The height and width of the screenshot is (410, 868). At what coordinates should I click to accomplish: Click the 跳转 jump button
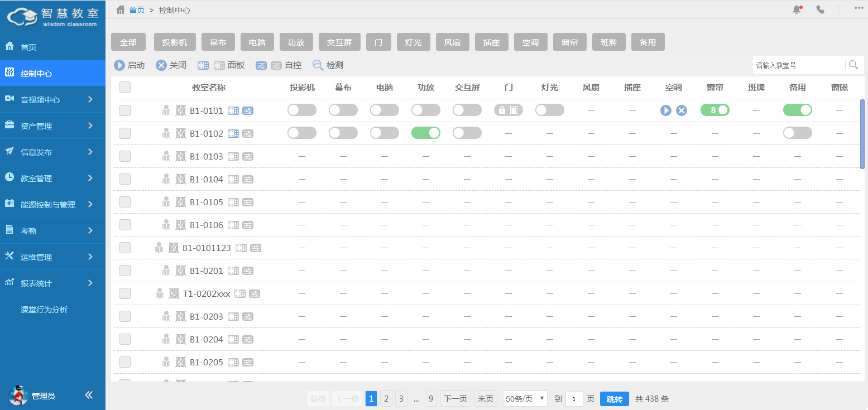pos(614,399)
